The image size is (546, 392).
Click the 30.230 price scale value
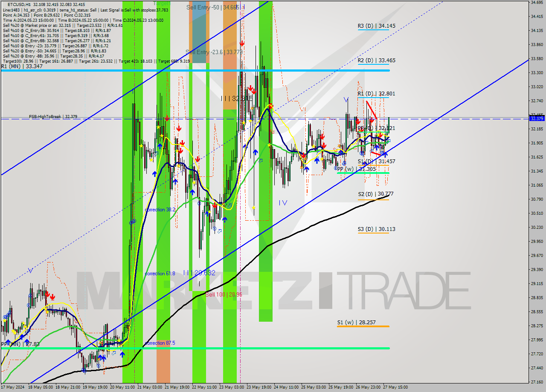(x=537, y=228)
